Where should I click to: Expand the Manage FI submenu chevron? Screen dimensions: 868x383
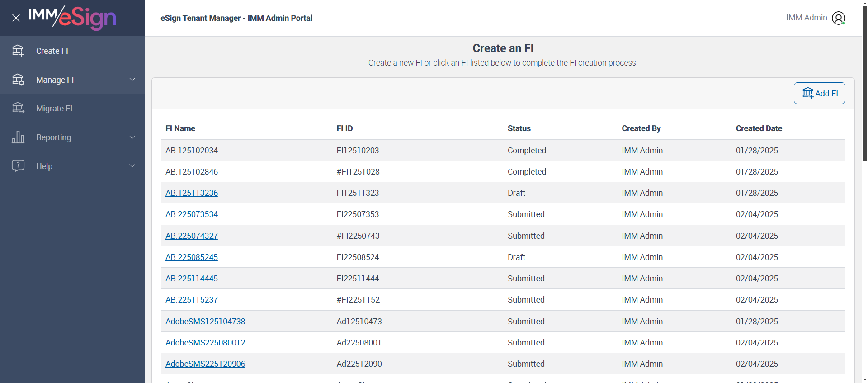[x=132, y=80]
